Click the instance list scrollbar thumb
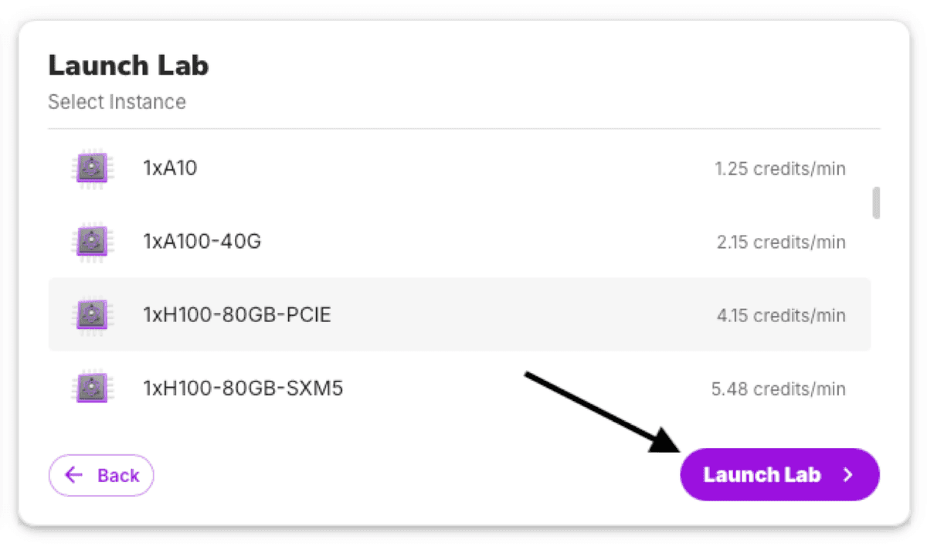The image size is (927, 560). point(876,202)
